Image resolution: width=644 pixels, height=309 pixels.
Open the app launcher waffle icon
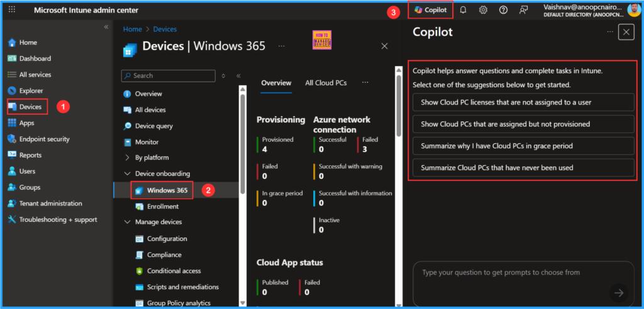pos(13,10)
